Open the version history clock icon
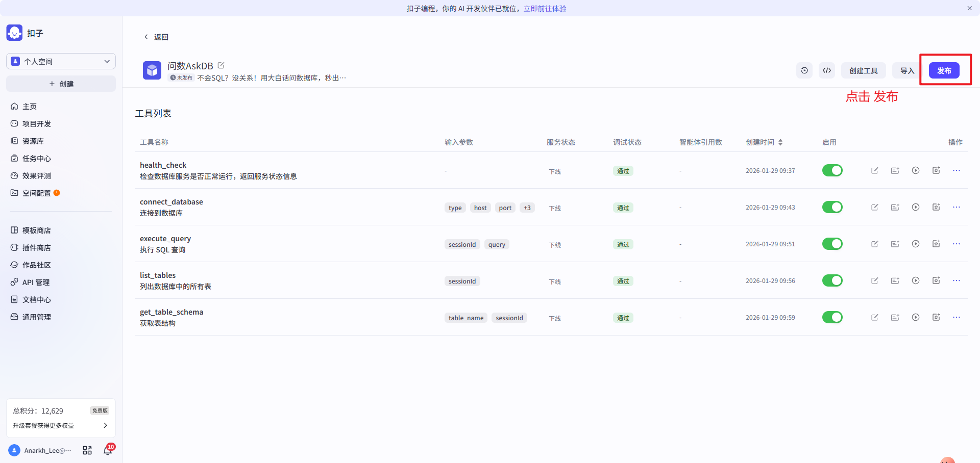Viewport: 980px width, 463px height. pos(804,70)
